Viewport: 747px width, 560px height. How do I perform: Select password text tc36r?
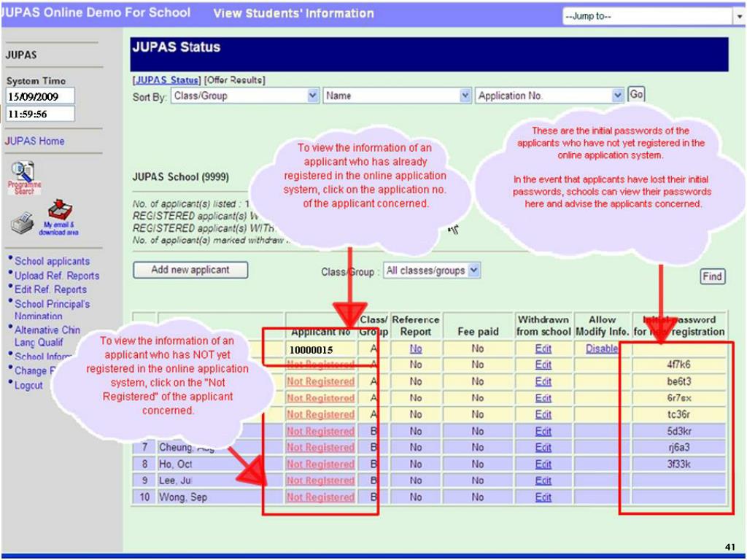click(679, 415)
